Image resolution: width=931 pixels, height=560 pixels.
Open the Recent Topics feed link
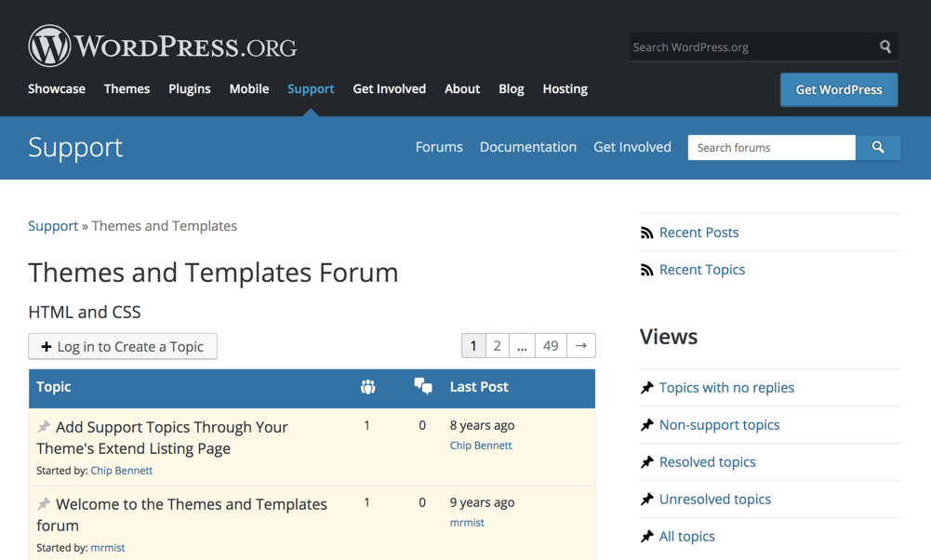click(702, 270)
